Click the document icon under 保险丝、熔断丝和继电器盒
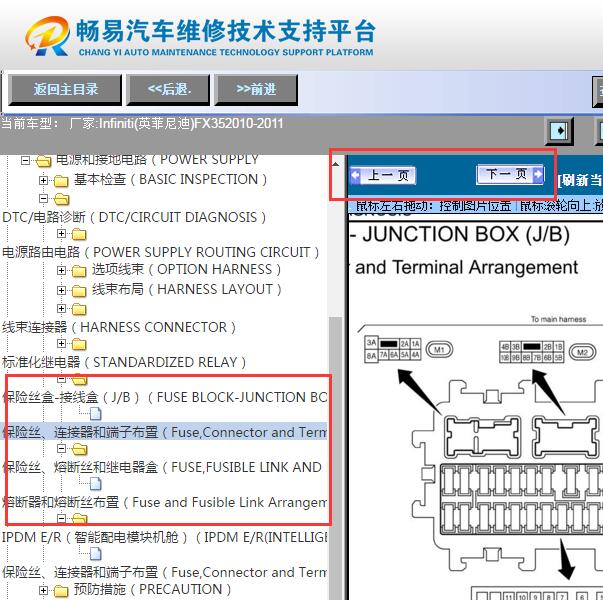This screenshot has height=600, width=603. (x=96, y=484)
